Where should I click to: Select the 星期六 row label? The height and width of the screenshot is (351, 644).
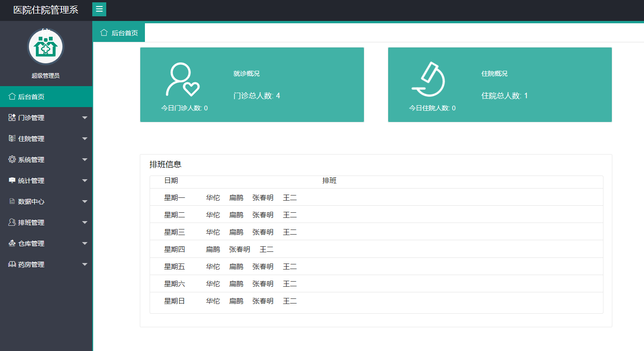(175, 284)
